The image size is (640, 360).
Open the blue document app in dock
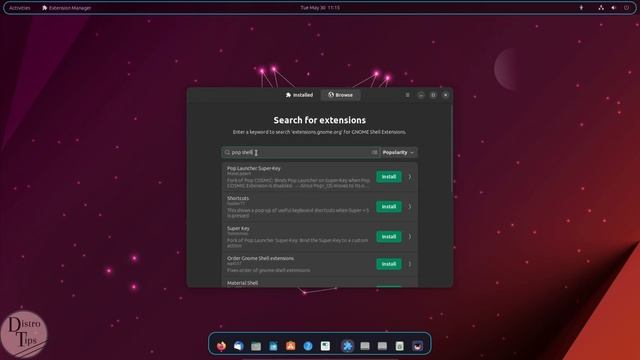273,346
